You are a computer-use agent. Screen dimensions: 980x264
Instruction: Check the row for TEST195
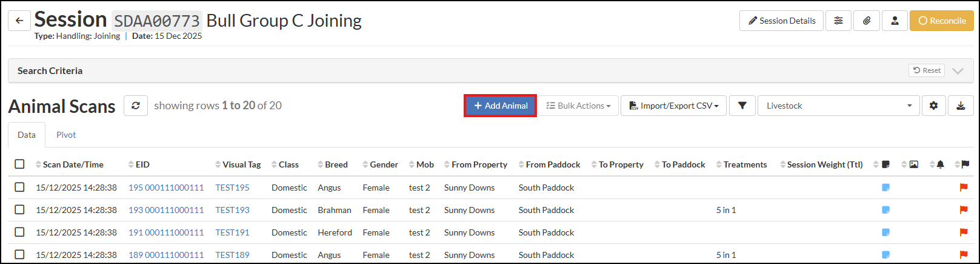pyautogui.click(x=19, y=188)
